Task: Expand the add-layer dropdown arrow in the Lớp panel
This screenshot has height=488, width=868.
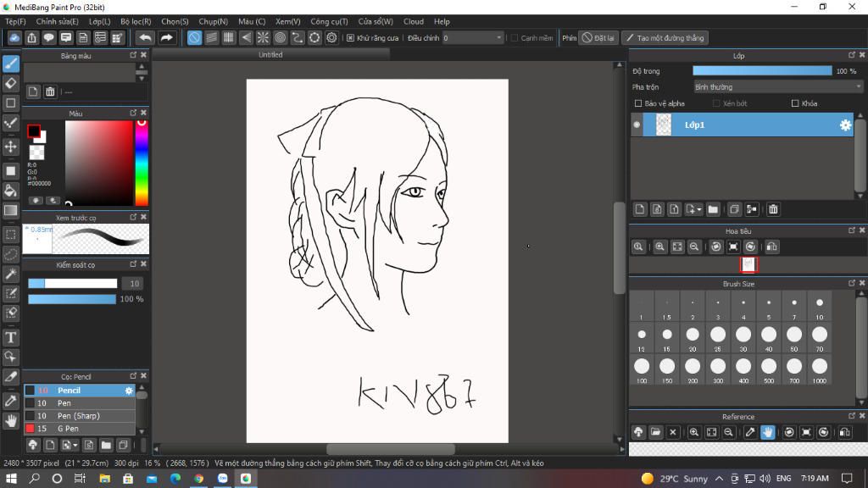Action: [699, 209]
